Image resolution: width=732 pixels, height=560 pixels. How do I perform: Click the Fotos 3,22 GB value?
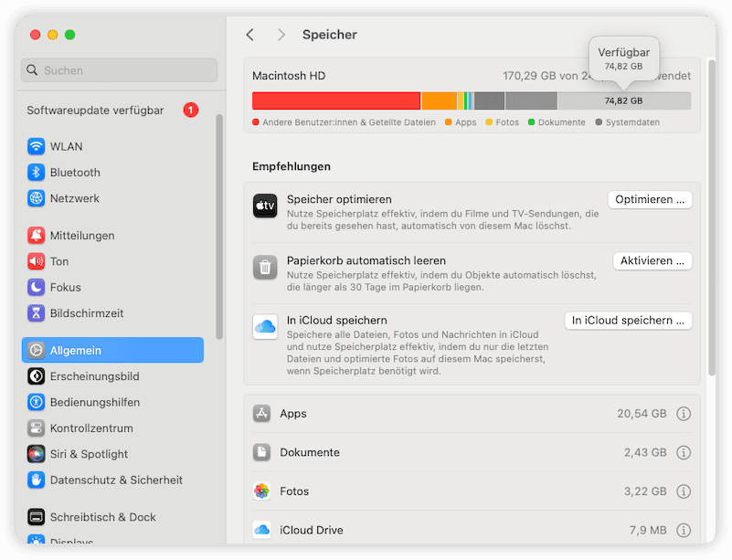coord(645,491)
